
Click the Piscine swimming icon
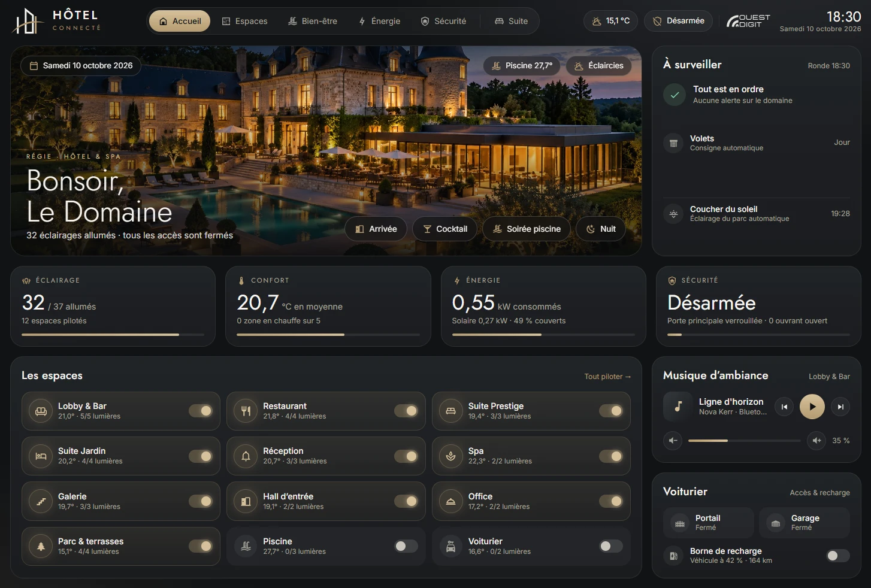pyautogui.click(x=246, y=546)
